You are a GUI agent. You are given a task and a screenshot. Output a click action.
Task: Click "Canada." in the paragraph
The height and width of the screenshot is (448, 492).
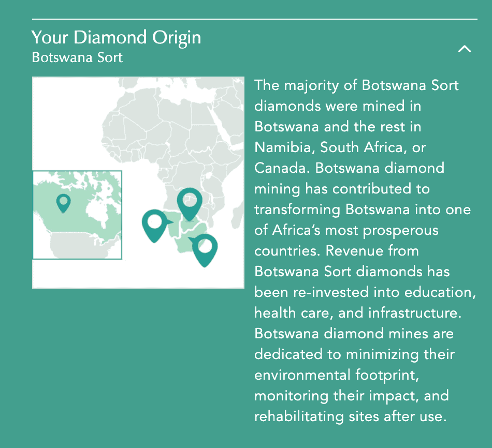tap(283, 168)
